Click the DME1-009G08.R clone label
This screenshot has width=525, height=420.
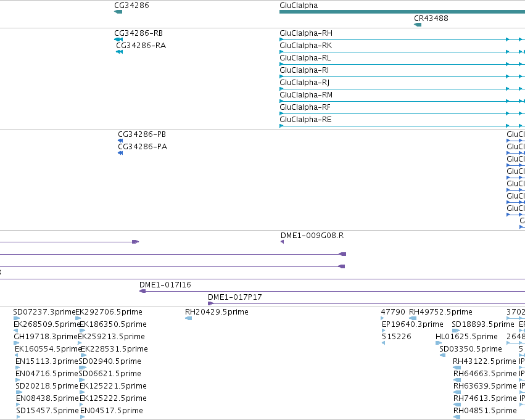[x=312, y=236]
